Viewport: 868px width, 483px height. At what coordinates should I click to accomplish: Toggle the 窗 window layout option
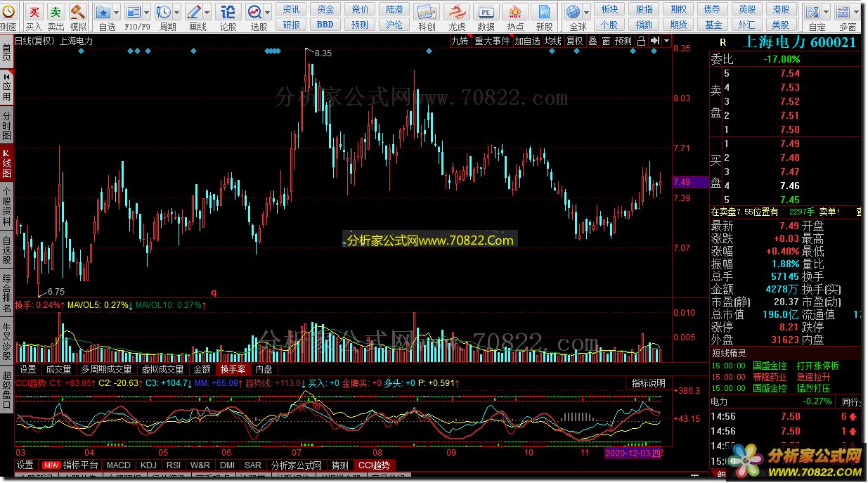[x=606, y=41]
